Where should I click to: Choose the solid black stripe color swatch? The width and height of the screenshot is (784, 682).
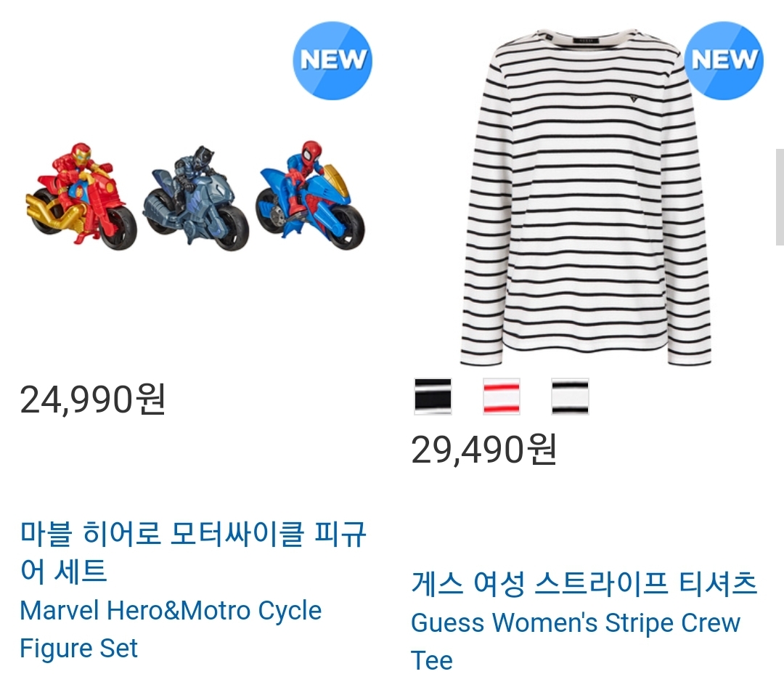[433, 397]
